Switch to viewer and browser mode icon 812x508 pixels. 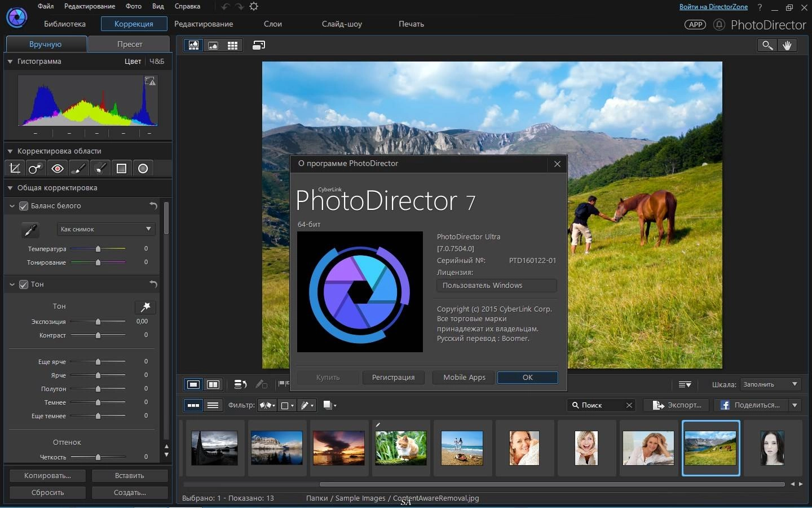pos(193,45)
